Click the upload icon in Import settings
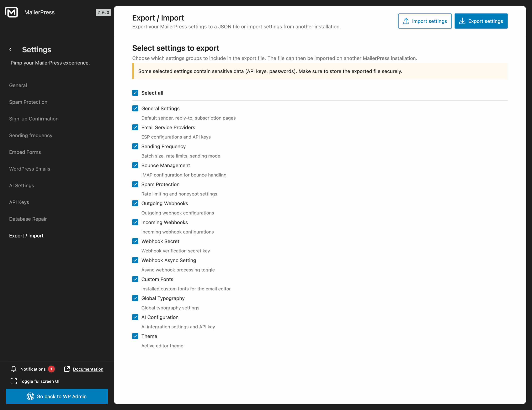The width and height of the screenshot is (532, 410). (406, 21)
